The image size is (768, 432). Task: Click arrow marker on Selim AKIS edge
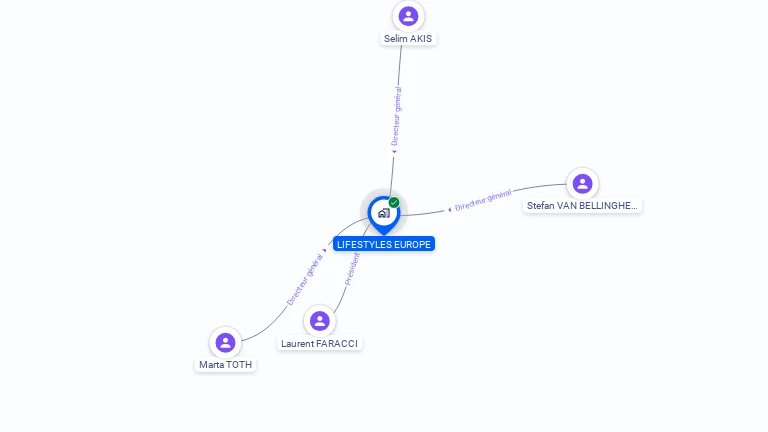tap(394, 152)
